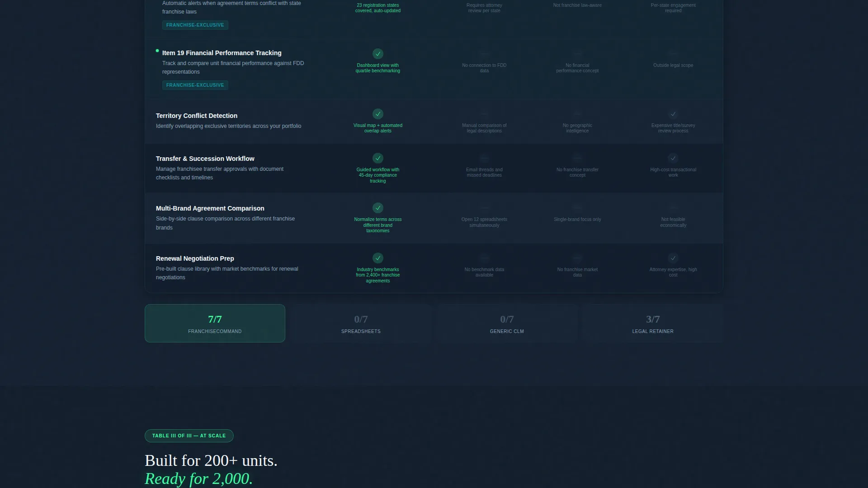Viewport: 868px width, 488px height.
Task: Click 'Guided workflow with 45-day compliance tracking' text
Action: 378,175
